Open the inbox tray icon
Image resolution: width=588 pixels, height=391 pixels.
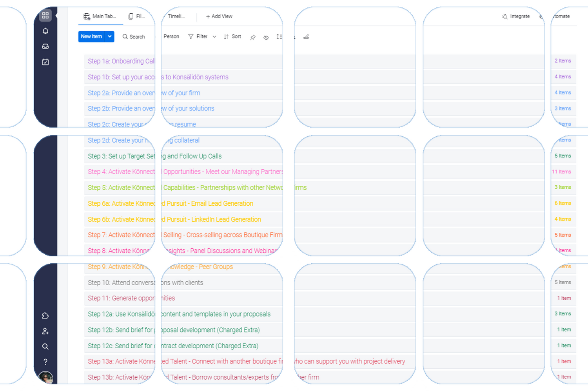pos(45,46)
